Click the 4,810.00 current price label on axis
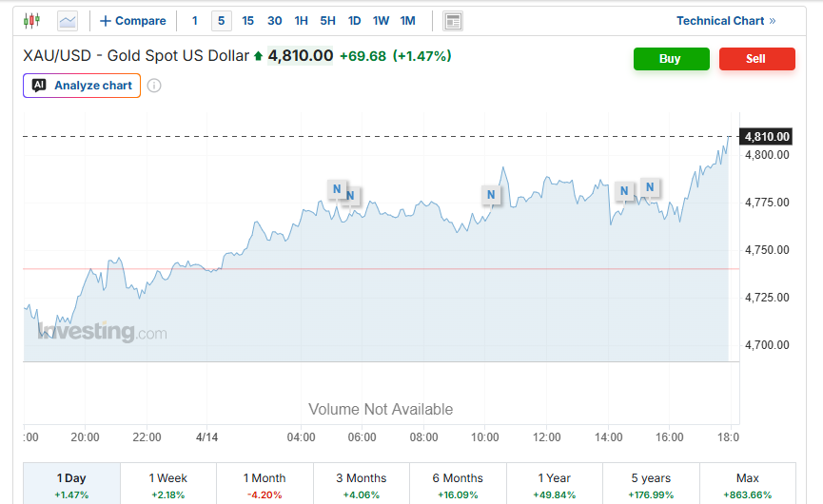Image resolution: width=823 pixels, height=504 pixels. click(768, 137)
